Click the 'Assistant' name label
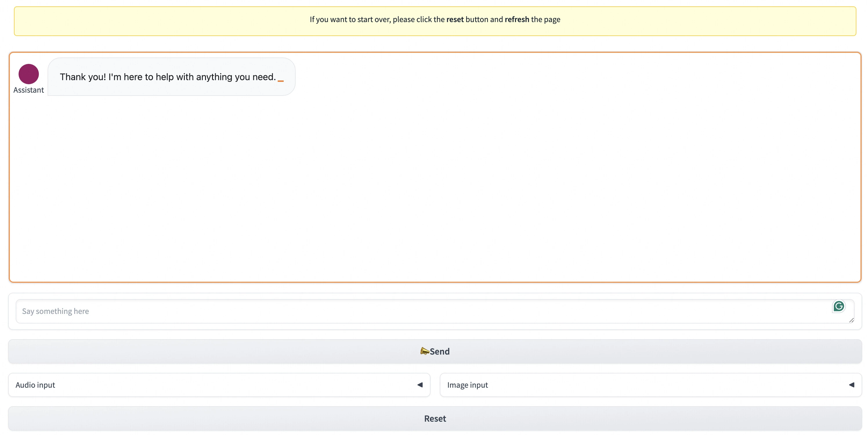 click(29, 90)
